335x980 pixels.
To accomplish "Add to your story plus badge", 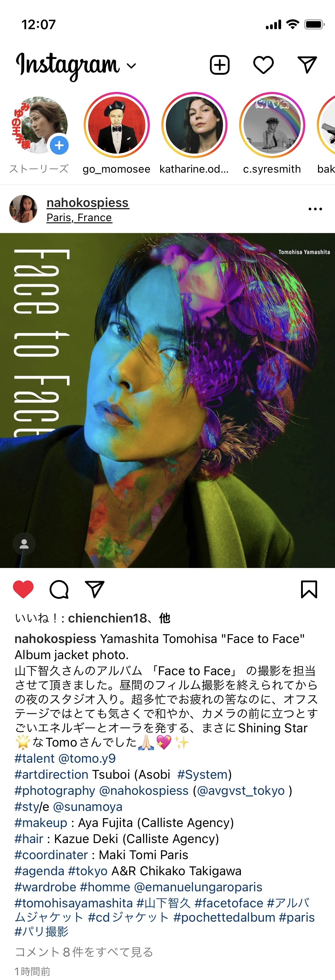I will point(59,145).
